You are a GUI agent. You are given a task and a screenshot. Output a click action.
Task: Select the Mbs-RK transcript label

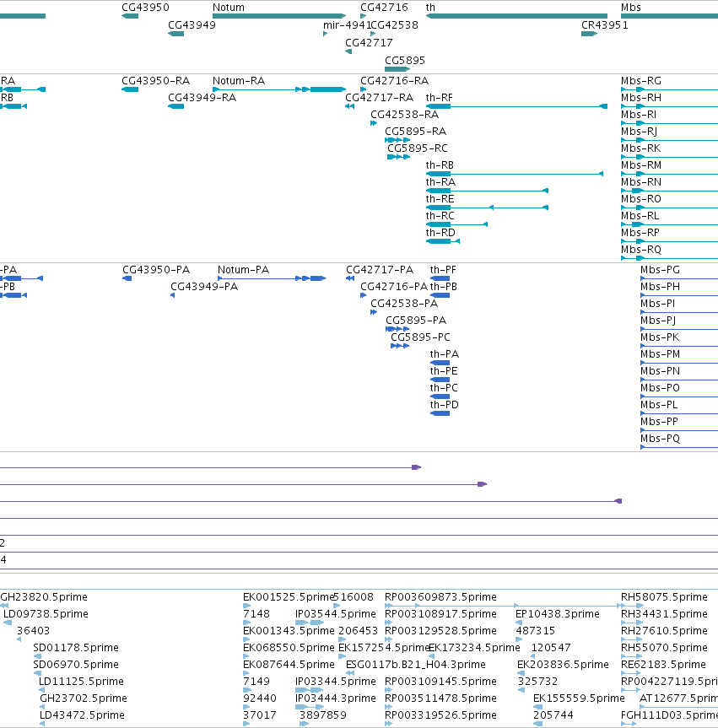(641, 148)
